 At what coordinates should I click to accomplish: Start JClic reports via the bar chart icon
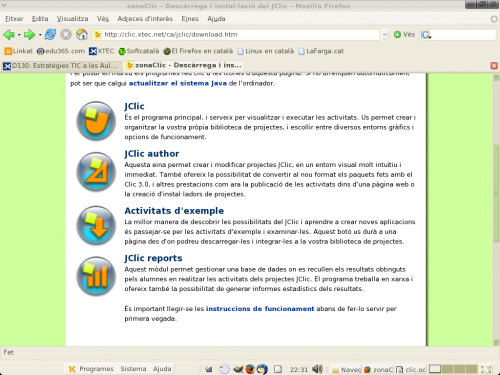tap(96, 276)
